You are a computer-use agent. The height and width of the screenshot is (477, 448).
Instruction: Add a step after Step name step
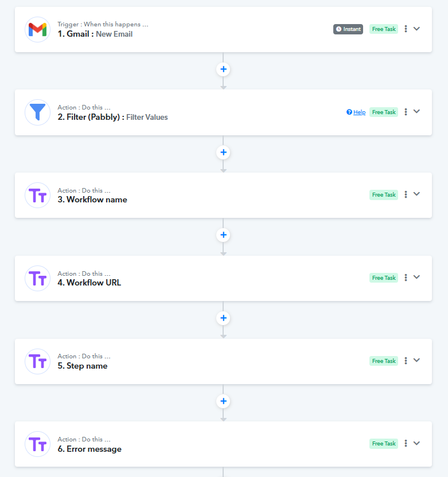tap(223, 401)
